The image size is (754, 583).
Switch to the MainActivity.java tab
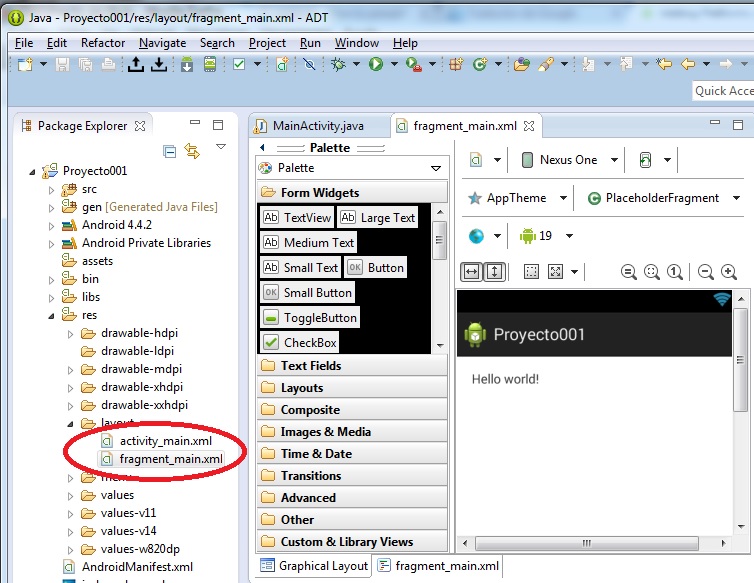[x=318, y=126]
